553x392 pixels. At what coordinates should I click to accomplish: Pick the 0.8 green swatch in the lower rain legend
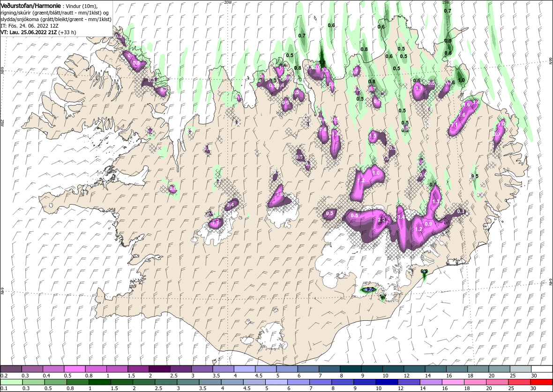[78, 382]
